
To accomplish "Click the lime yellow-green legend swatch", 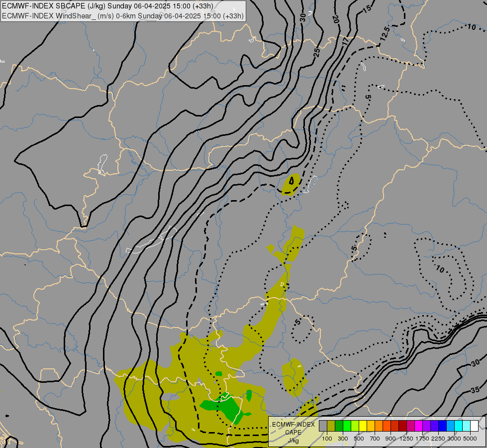I will coord(355,426).
